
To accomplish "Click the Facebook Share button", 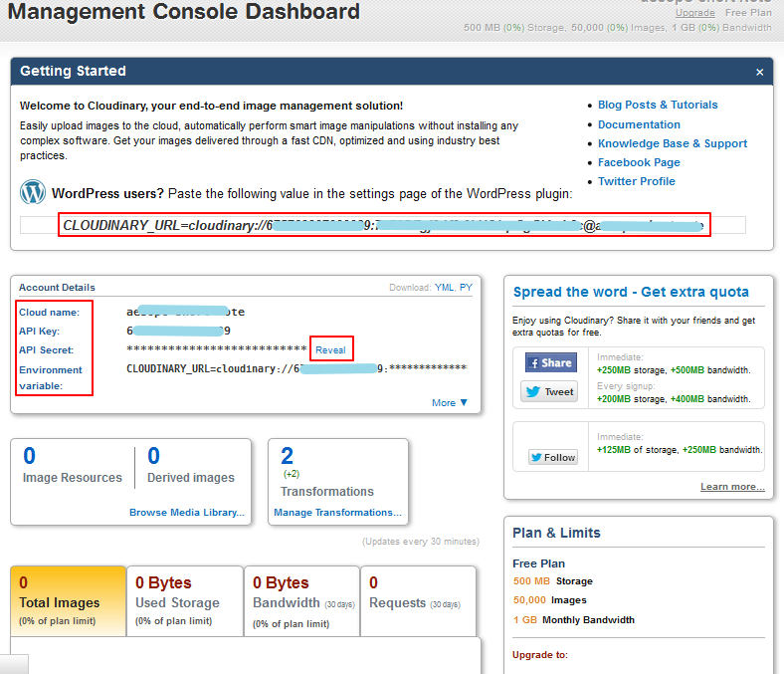I will point(550,362).
